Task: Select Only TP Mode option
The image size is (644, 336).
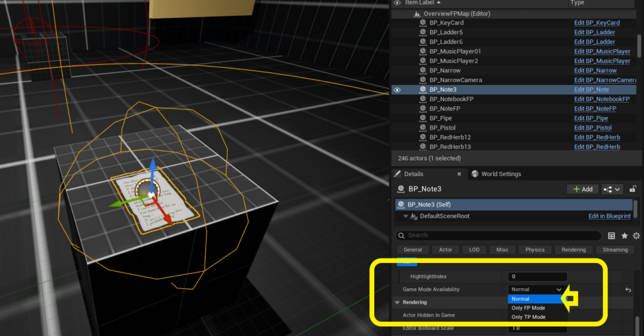Action: (528, 317)
